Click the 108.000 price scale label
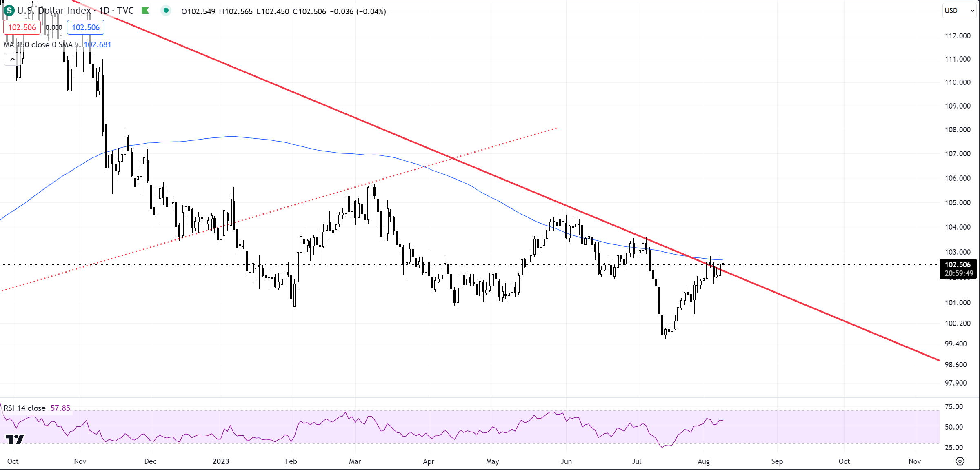 coord(958,130)
